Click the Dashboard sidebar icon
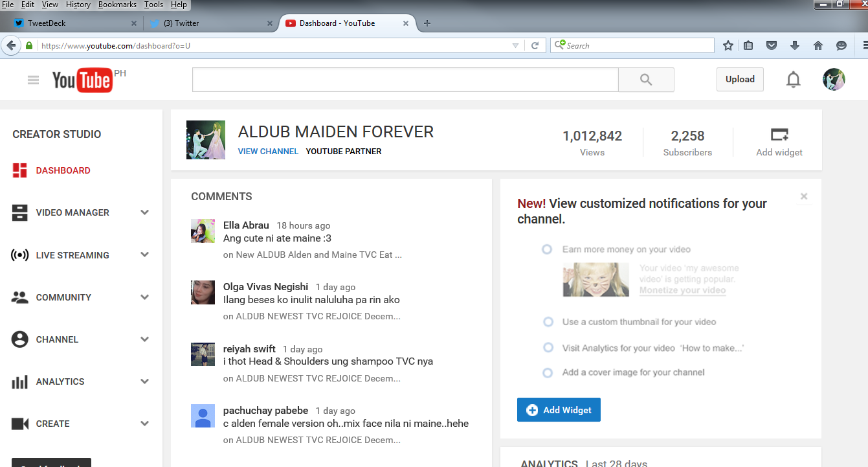 [20, 170]
